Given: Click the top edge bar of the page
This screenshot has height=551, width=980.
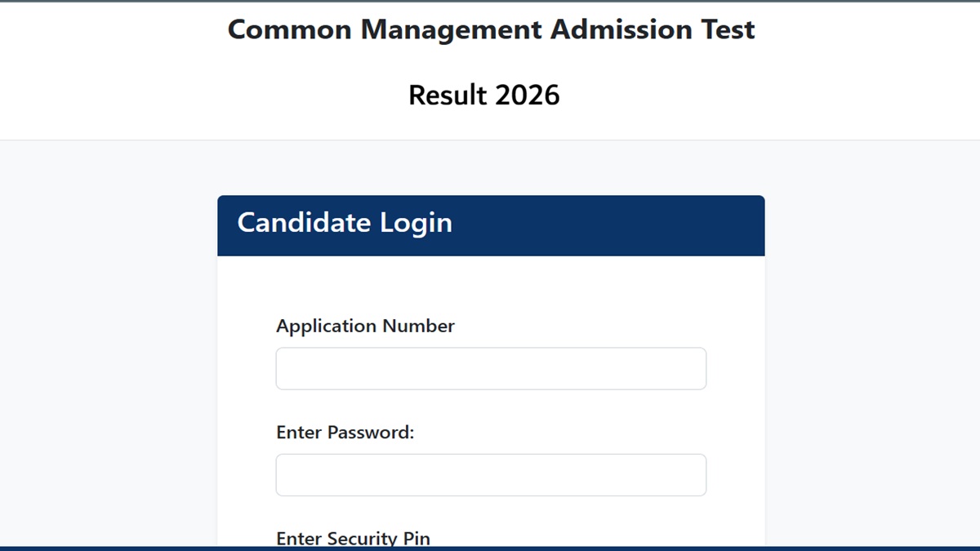Looking at the screenshot, I should pos(490,2).
